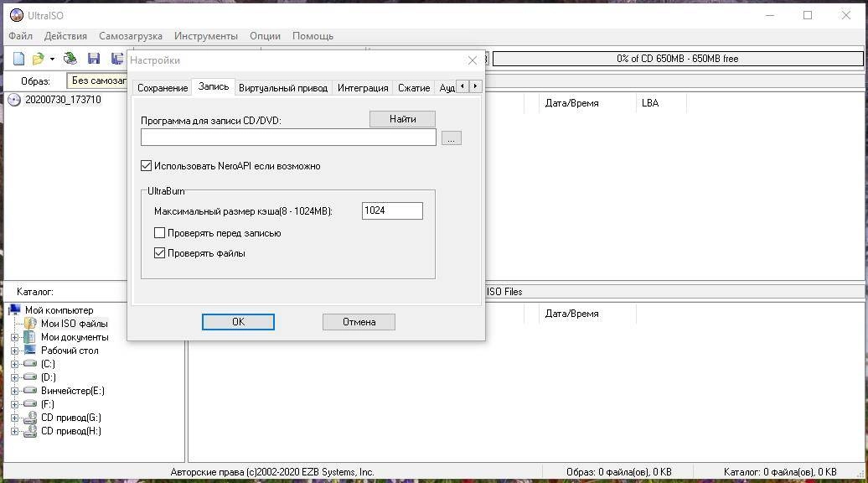868x483 pixels.
Task: Click the Дата/Время header in catalog pane
Action: click(x=588, y=314)
